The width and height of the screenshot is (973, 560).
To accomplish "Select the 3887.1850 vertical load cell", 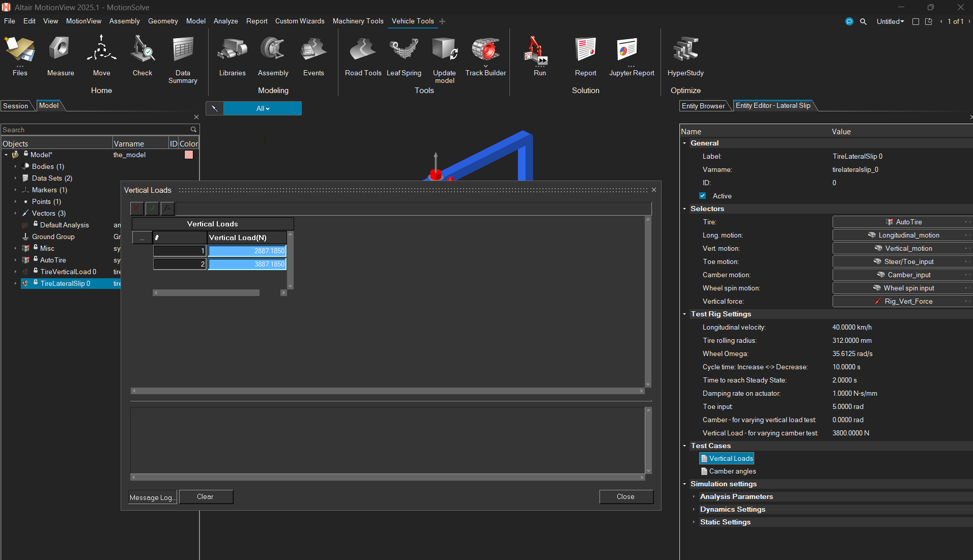I will pos(247,264).
